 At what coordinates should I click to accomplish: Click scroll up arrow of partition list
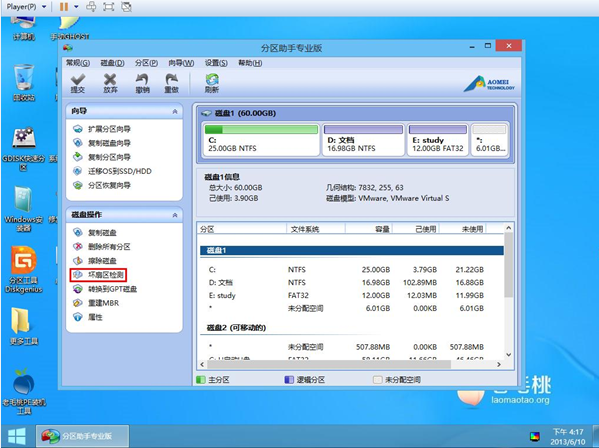click(x=508, y=228)
